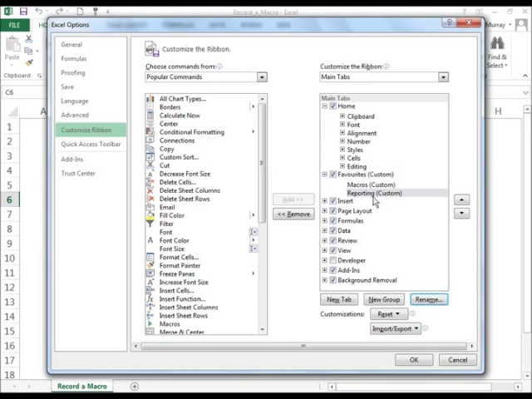Screen dimensions: 532x399
Task: Open the Customize the Ribbon Main Tabs dropdown
Action: click(x=443, y=77)
